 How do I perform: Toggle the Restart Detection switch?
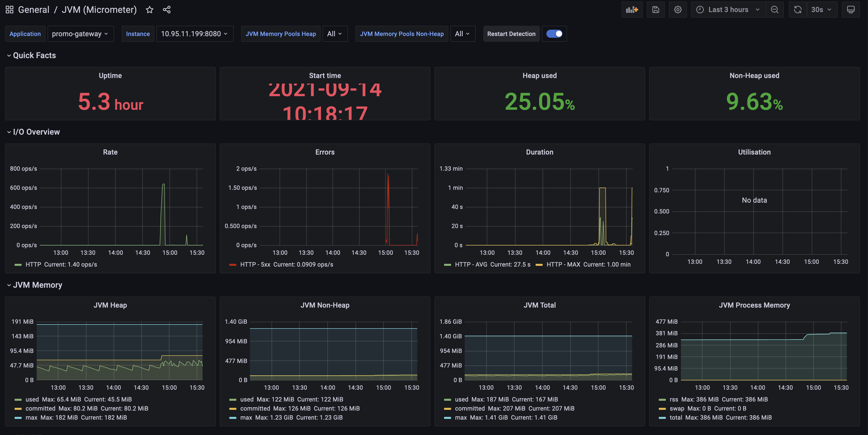coord(554,34)
